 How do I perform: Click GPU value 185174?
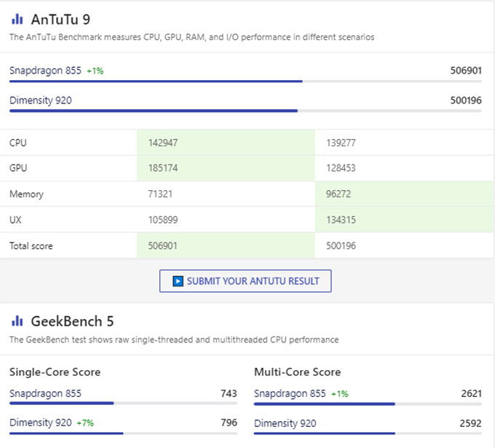163,168
